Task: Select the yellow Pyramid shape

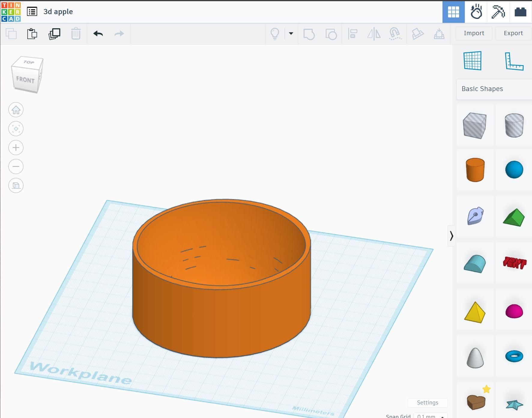Action: tap(475, 312)
